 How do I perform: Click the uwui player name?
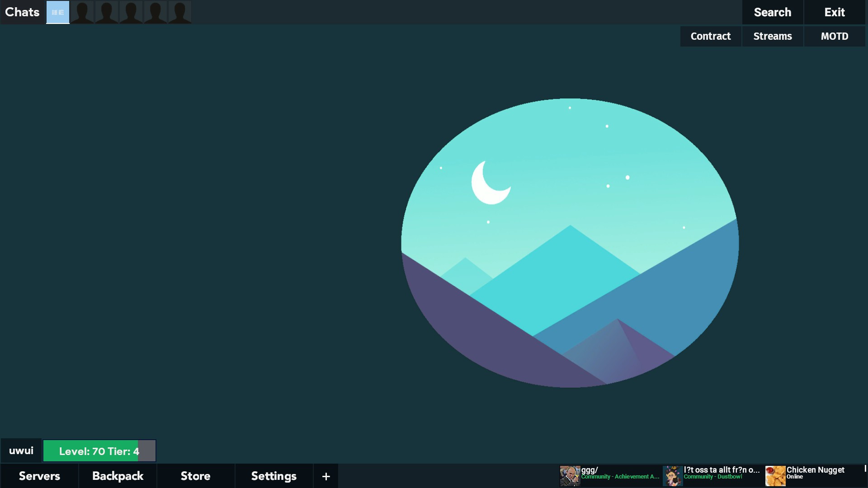(21, 451)
